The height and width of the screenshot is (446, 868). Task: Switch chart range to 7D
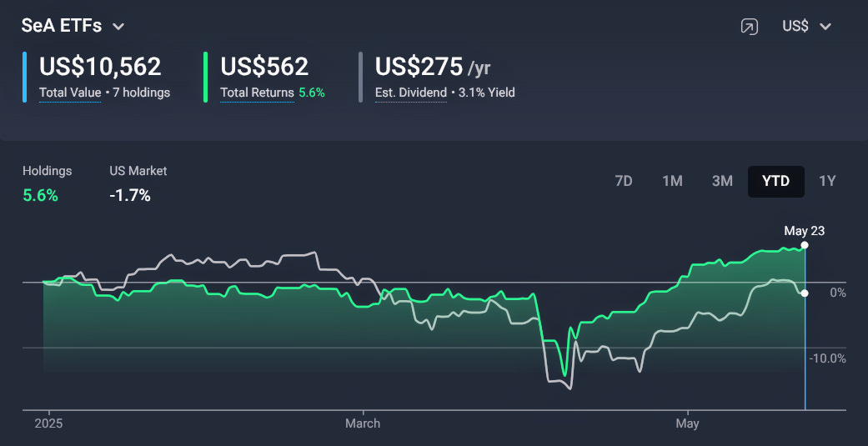click(624, 181)
